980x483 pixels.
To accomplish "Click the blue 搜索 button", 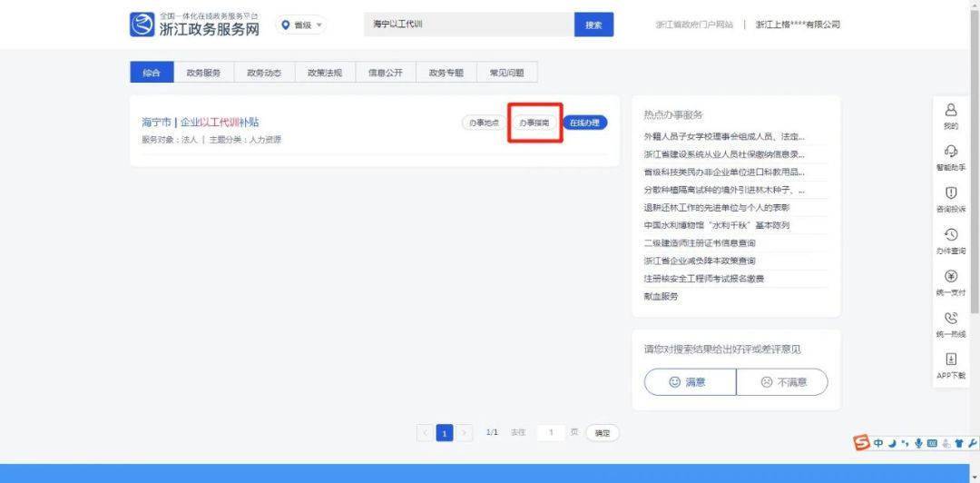I will click(593, 25).
